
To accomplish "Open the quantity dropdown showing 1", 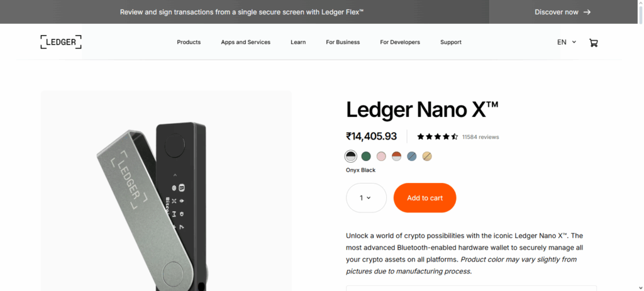I will pos(366,198).
